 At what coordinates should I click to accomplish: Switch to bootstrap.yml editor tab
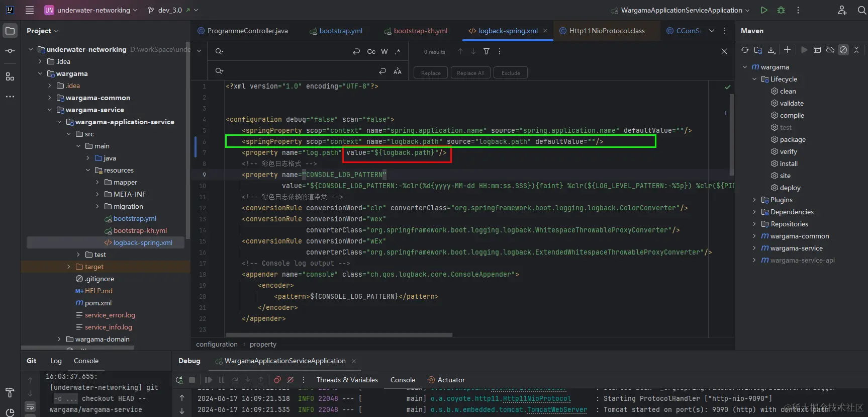coord(336,31)
